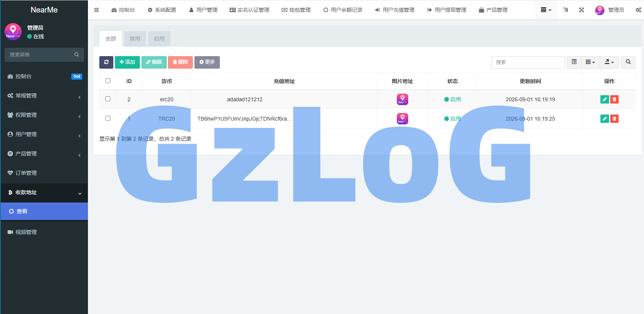The image size is (644, 314).
Task: Click the fullscreen expand icon in header
Action: (x=581, y=10)
